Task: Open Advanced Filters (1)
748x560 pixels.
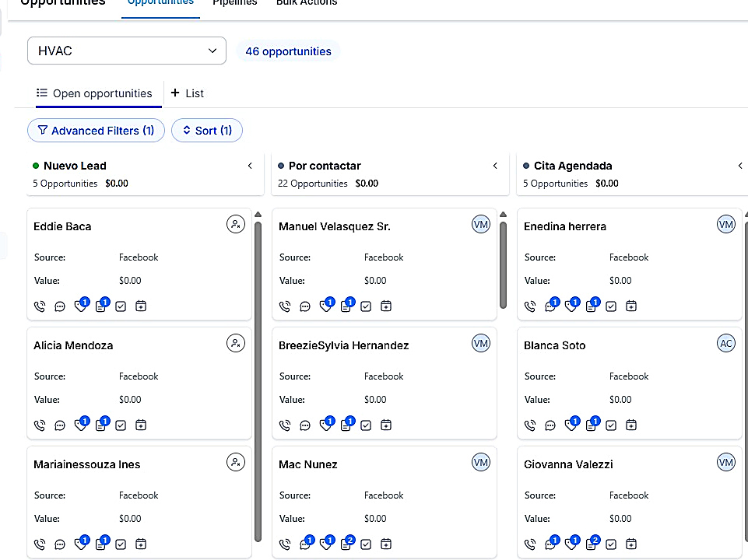Action: pos(96,131)
